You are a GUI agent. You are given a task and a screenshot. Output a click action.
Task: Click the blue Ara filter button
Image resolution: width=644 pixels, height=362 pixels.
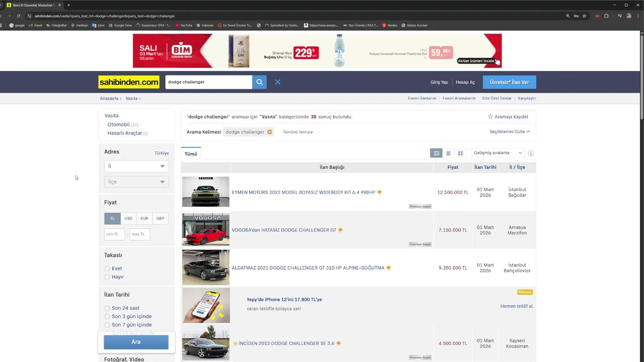[136, 342]
